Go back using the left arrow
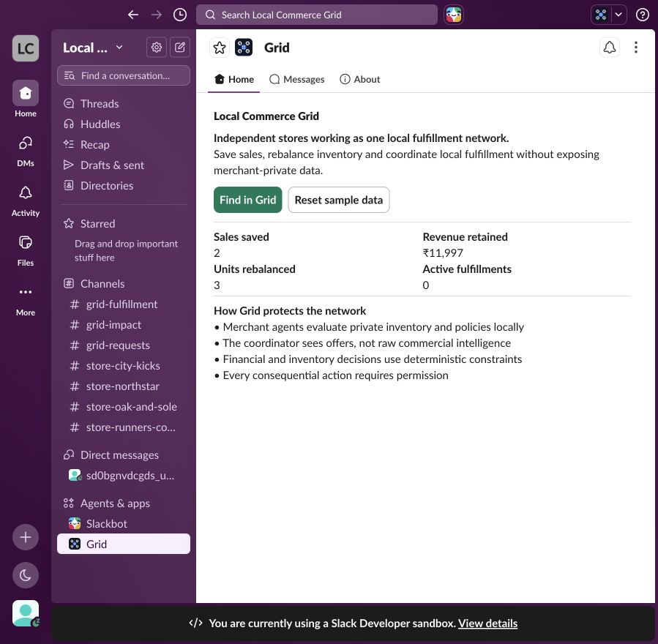 point(133,15)
